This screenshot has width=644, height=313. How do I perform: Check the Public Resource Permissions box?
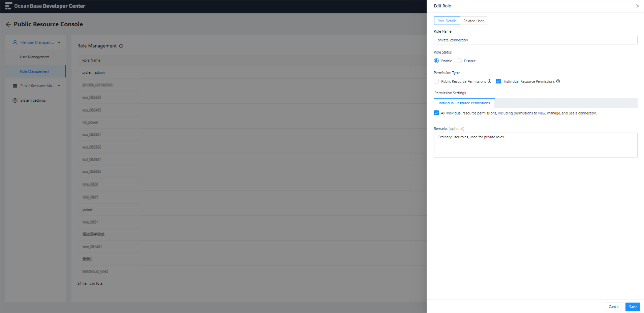[436, 81]
